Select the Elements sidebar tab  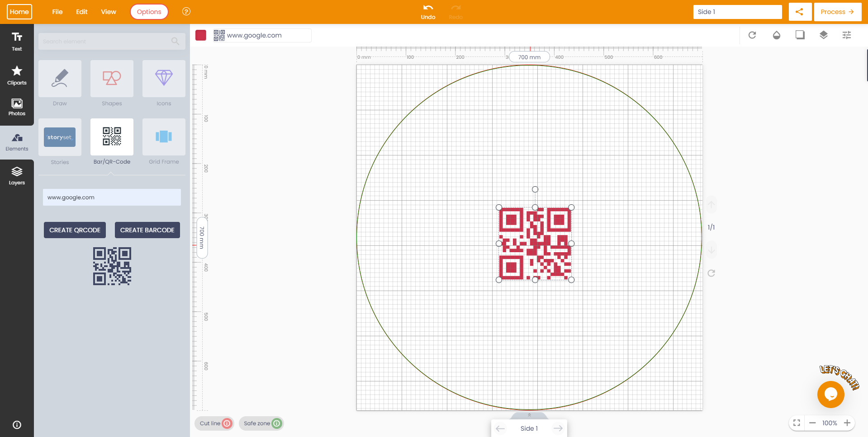click(x=17, y=142)
